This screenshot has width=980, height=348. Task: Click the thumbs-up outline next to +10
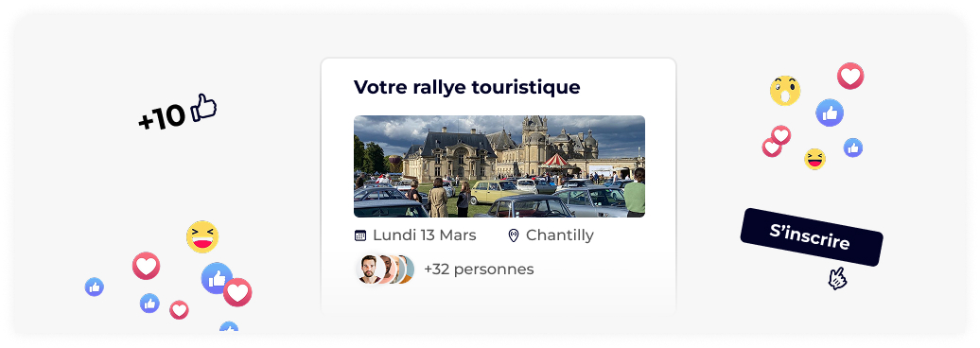(x=203, y=107)
